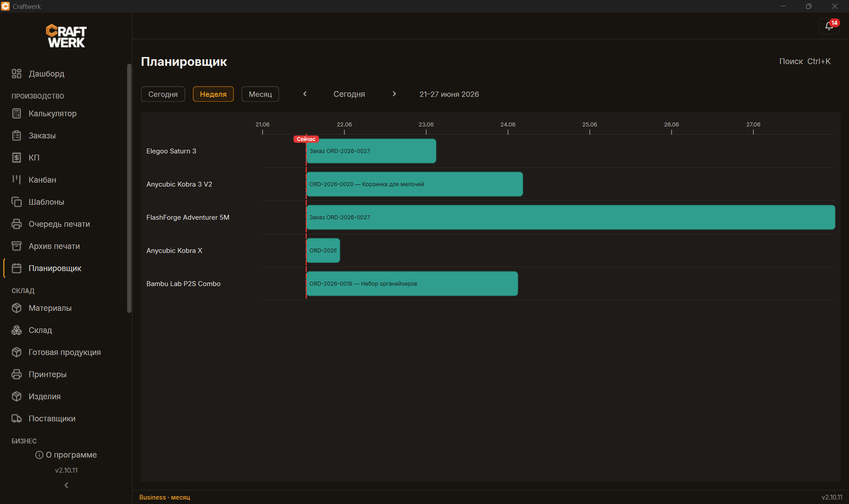Click the Suppliers truck icon

16,419
